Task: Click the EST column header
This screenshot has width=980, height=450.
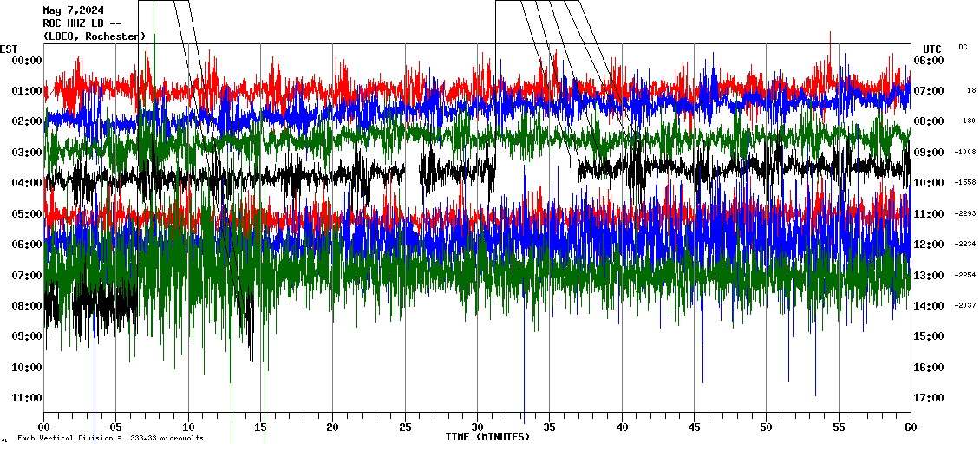Action: [9, 49]
